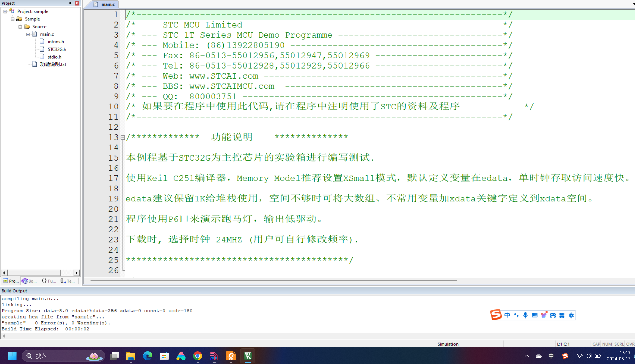
Task: Open the intrins.h header file
Action: [56, 42]
